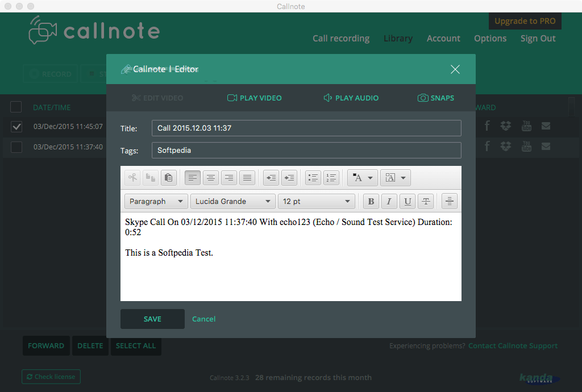Click the Cancel link
This screenshot has width=582, height=392.
tap(204, 319)
